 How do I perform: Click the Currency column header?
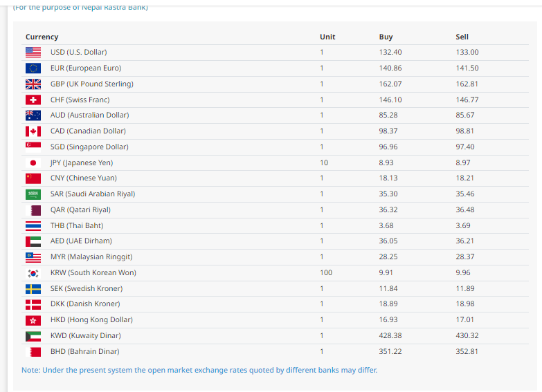(42, 37)
